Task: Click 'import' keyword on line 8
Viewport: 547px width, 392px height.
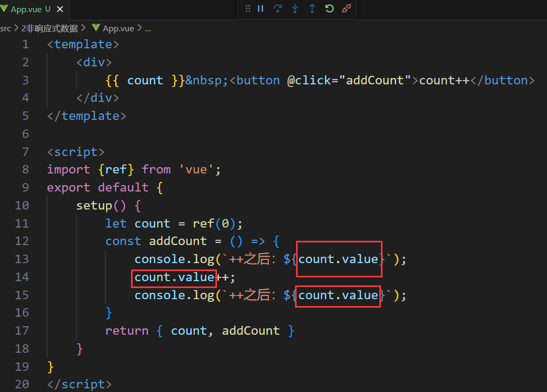Action: 68,170
